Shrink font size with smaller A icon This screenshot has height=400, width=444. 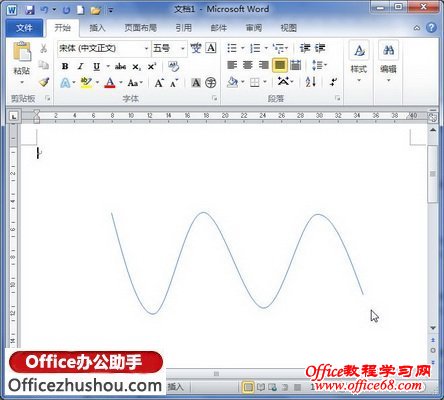[174, 83]
